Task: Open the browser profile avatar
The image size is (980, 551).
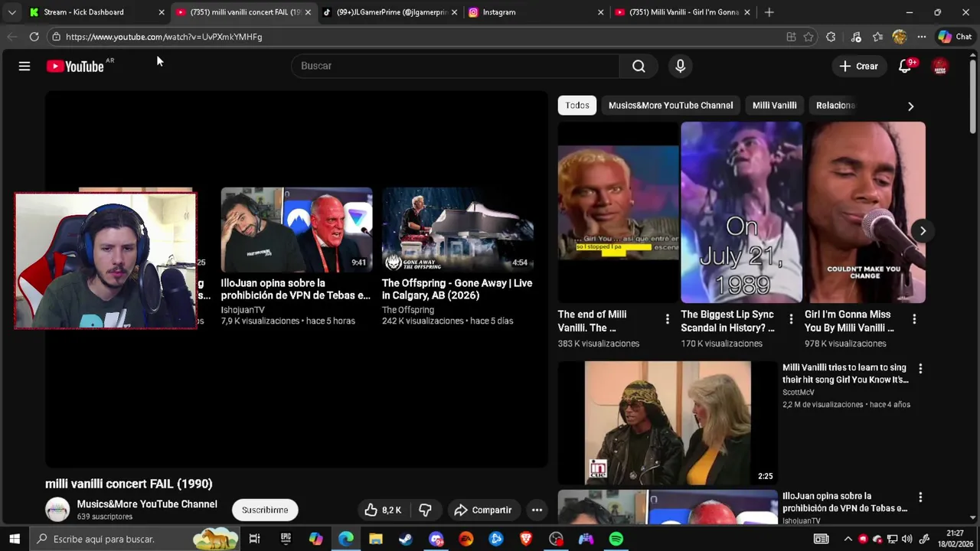Action: coord(900,37)
